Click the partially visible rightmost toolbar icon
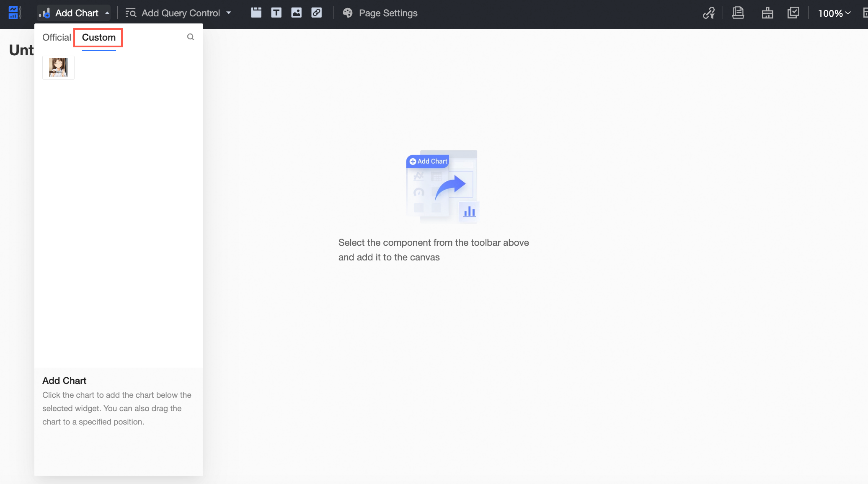The height and width of the screenshot is (484, 868). pyautogui.click(x=865, y=13)
